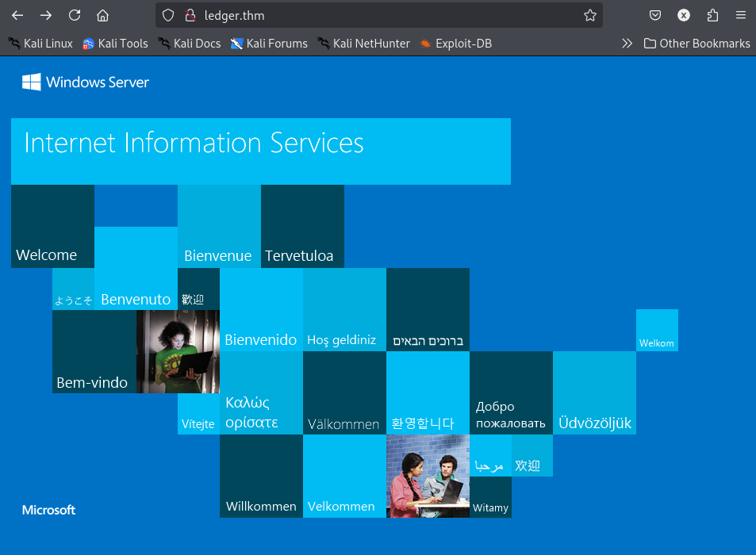Open the Kali Tools bookmark
The image size is (756, 555).
115,44
